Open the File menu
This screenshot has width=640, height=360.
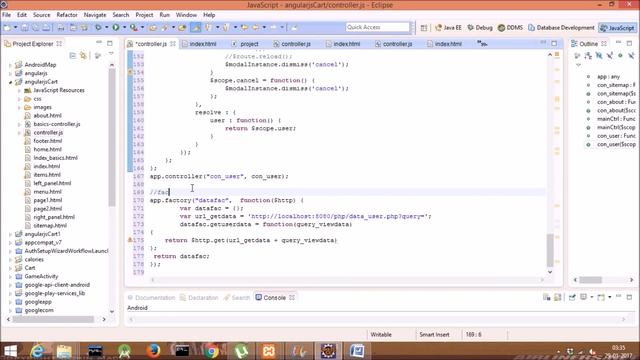coord(7,15)
